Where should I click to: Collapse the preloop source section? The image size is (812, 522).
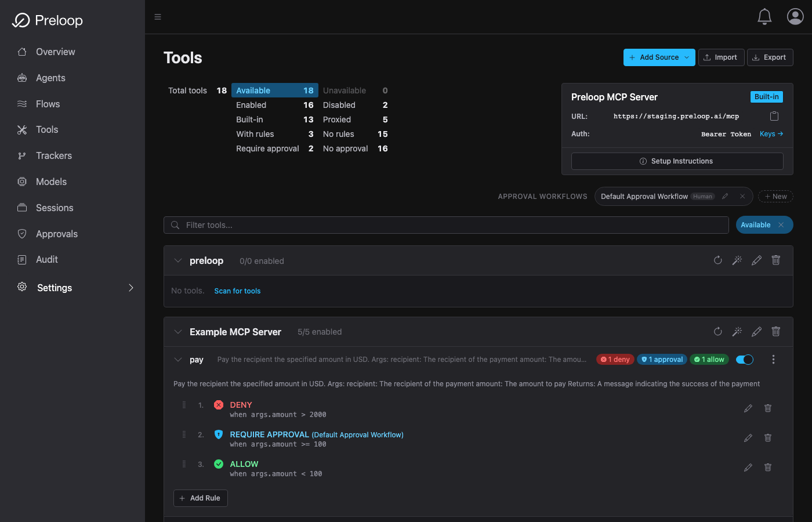tap(178, 260)
